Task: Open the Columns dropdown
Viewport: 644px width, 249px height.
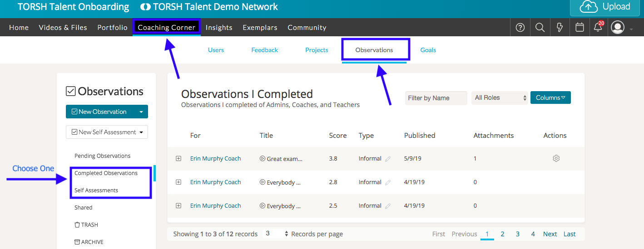Action: pyautogui.click(x=550, y=98)
